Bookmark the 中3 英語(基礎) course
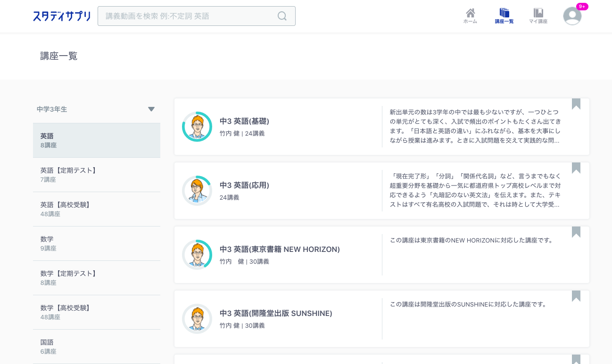Image resolution: width=612 pixels, height=364 pixels. pyautogui.click(x=576, y=104)
